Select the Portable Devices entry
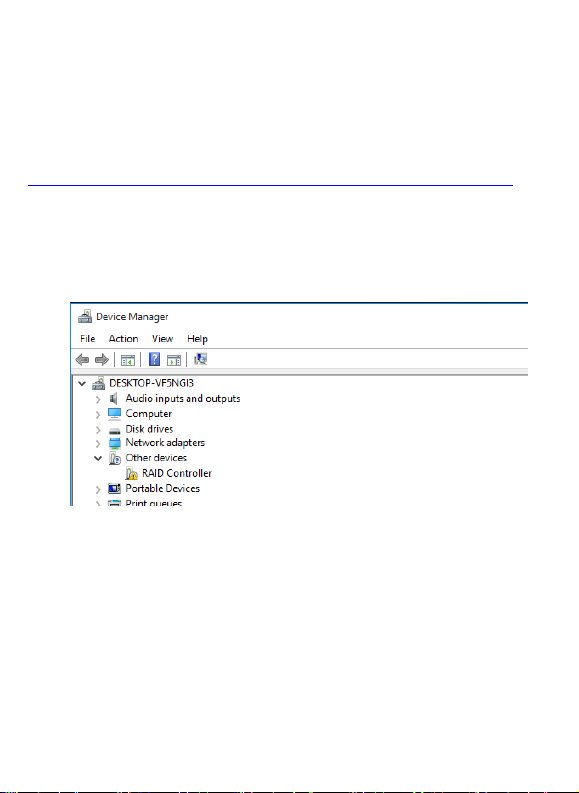 tap(162, 489)
